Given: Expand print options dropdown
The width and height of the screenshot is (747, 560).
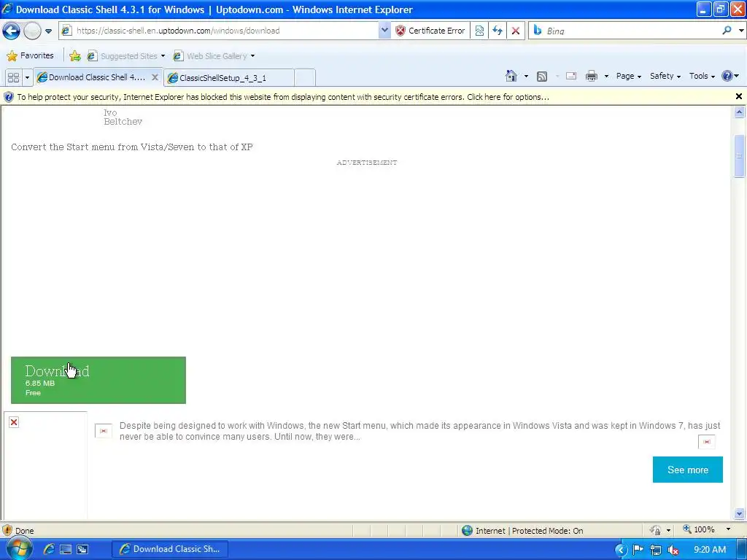Looking at the screenshot, I should (x=606, y=76).
